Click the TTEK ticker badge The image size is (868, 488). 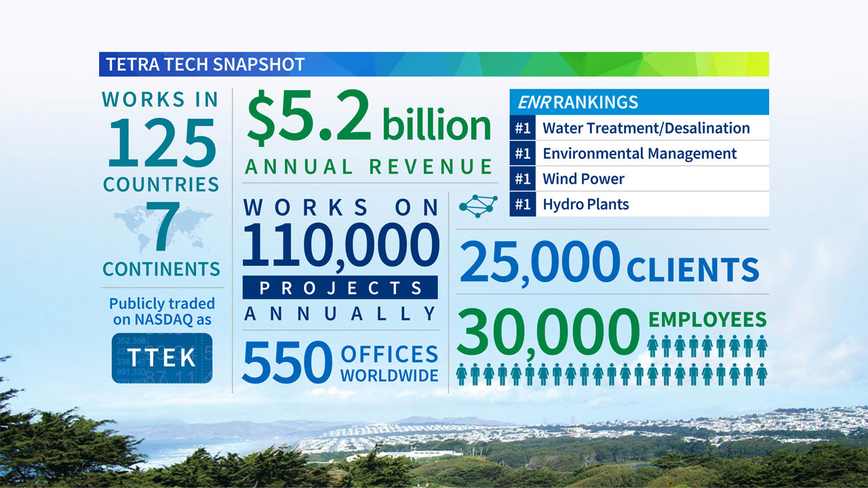pyautogui.click(x=162, y=358)
